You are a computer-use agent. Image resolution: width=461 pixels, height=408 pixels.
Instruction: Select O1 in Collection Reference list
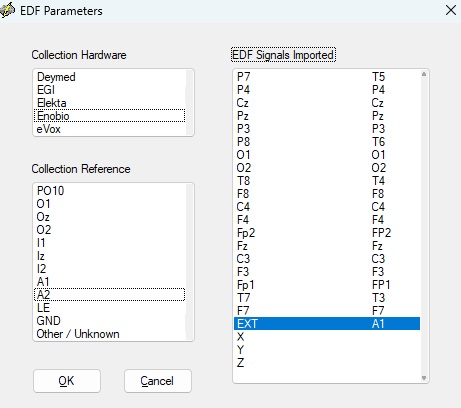109,204
